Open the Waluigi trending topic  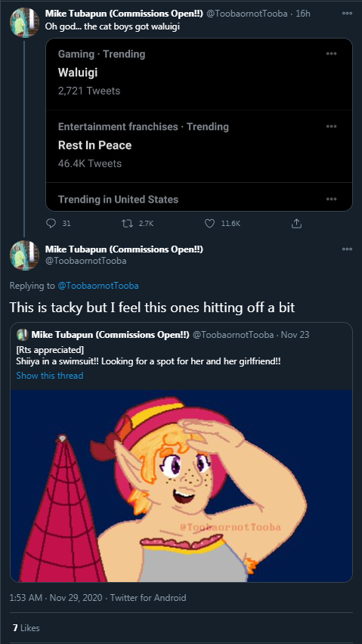pos(199,73)
